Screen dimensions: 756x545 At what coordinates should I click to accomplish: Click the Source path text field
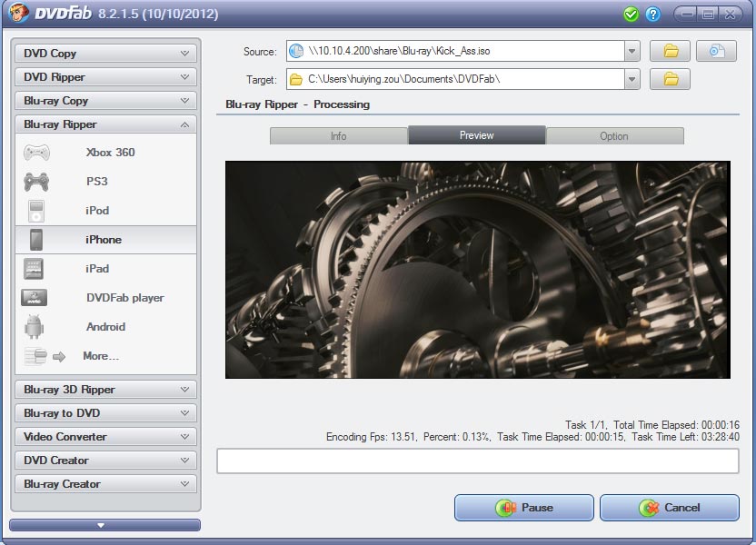coord(455,51)
